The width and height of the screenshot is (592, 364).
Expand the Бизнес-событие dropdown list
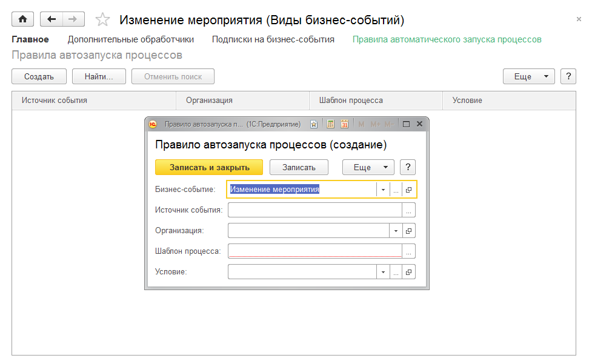click(x=383, y=190)
